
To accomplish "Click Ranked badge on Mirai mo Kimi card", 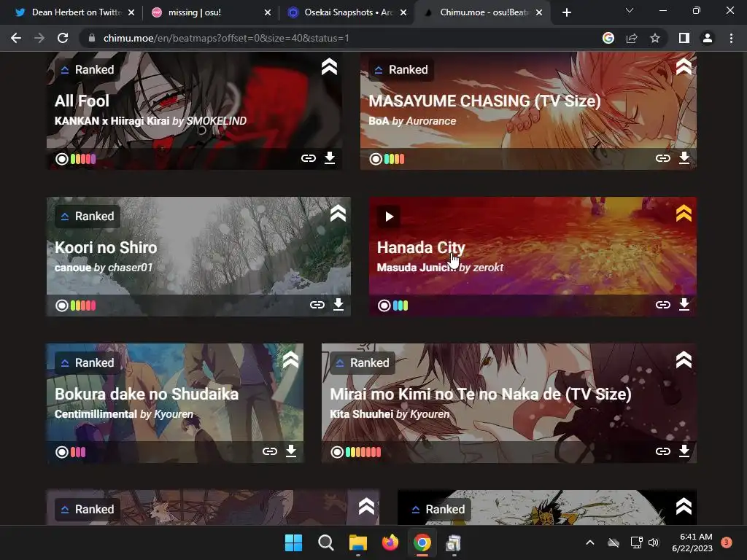I will [363, 363].
